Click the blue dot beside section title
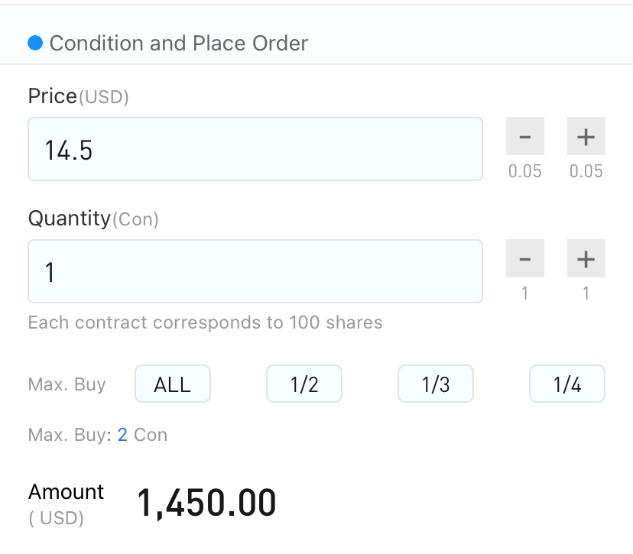633x554 pixels. [x=35, y=43]
